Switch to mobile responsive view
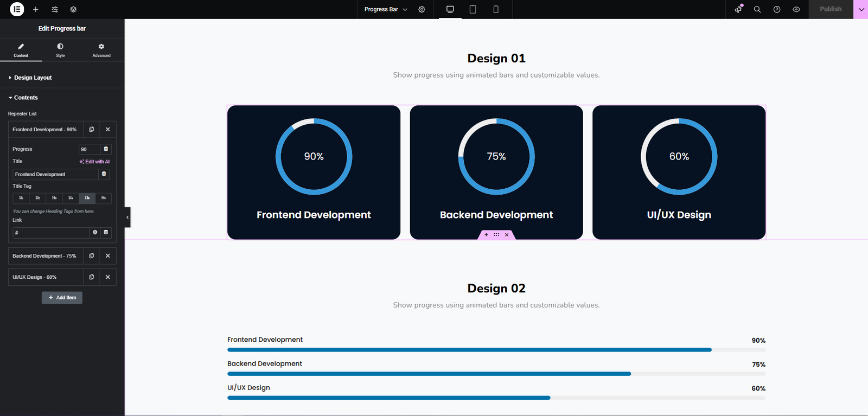Image resolution: width=868 pixels, height=416 pixels. [496, 9]
